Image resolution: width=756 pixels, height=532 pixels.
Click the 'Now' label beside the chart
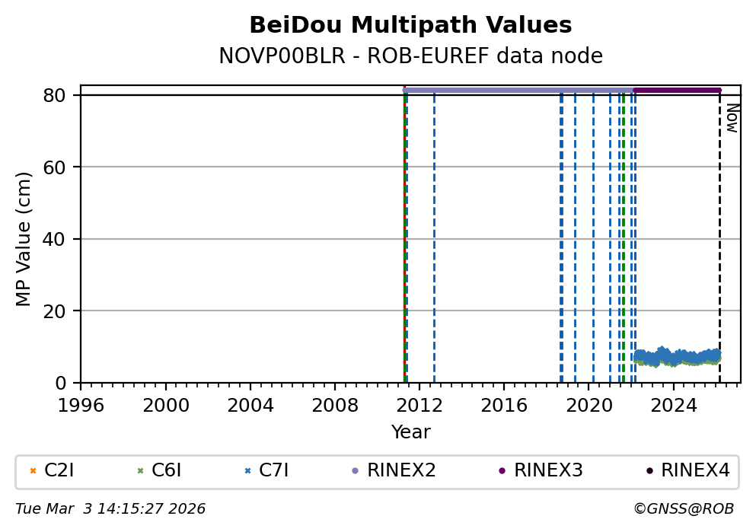(x=732, y=118)
